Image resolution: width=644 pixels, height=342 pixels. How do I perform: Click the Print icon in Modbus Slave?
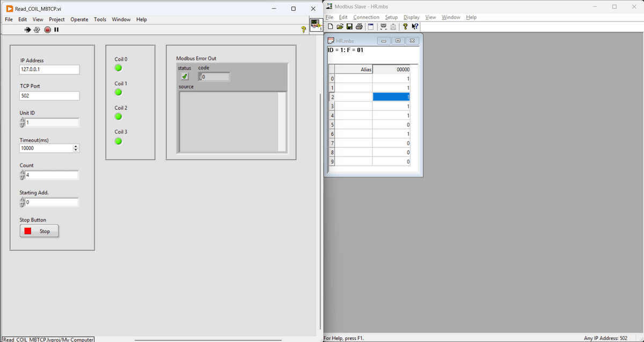pos(358,27)
